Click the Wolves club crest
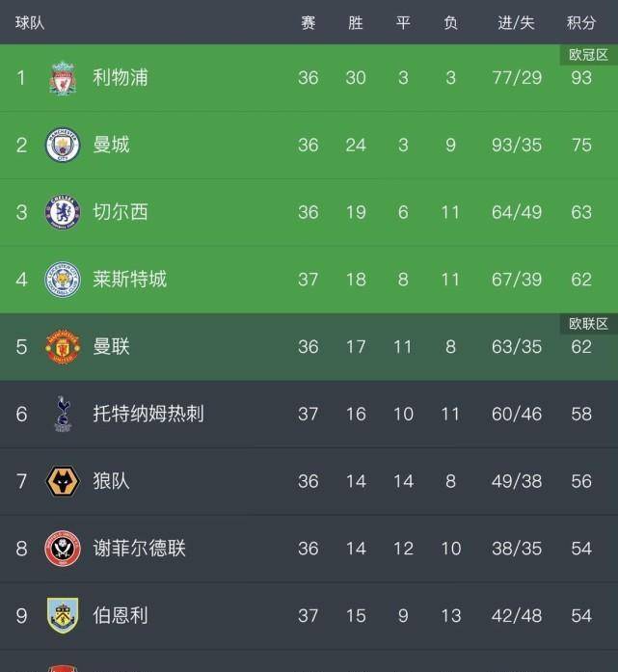The width and height of the screenshot is (618, 672). pyautogui.click(x=64, y=480)
